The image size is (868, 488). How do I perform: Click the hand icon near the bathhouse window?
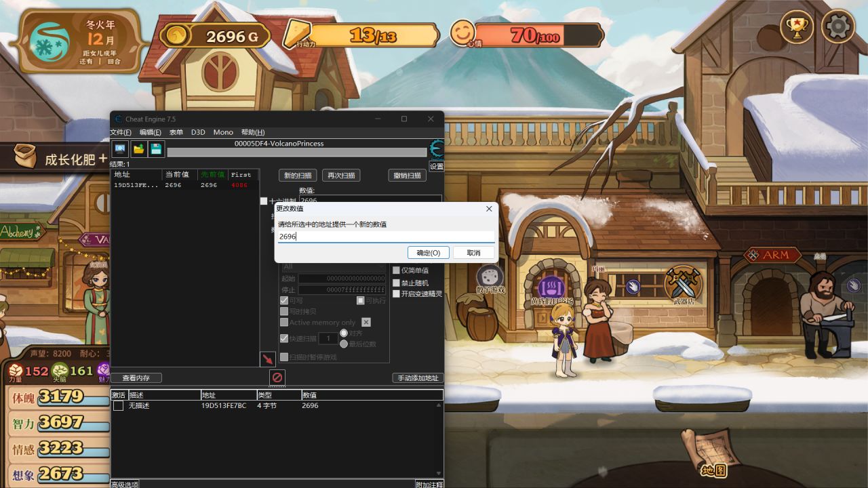[x=633, y=287]
